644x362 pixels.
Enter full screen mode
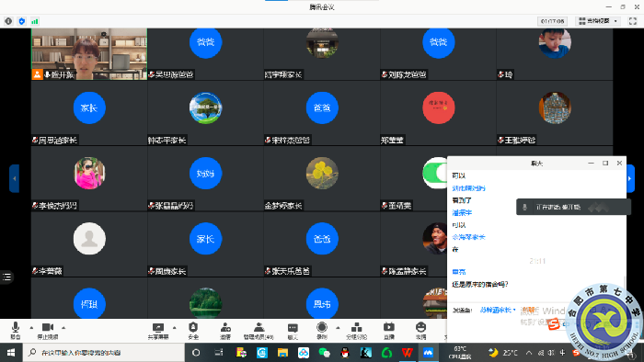[633, 21]
